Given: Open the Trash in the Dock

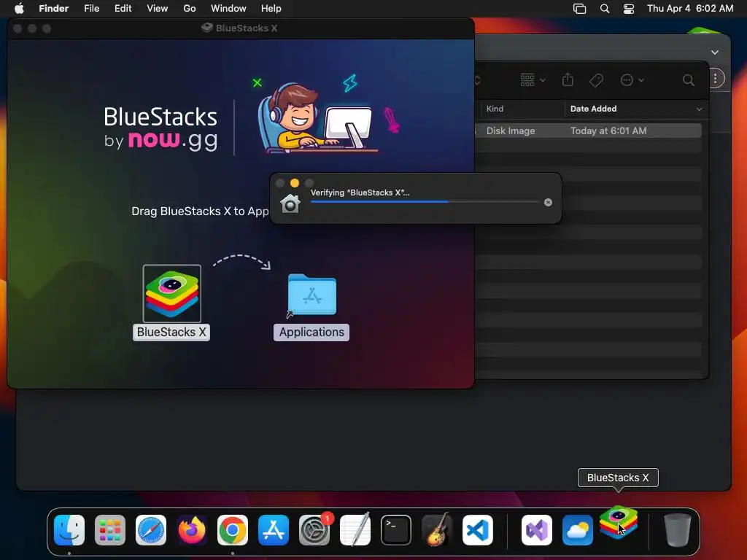Looking at the screenshot, I should [677, 529].
